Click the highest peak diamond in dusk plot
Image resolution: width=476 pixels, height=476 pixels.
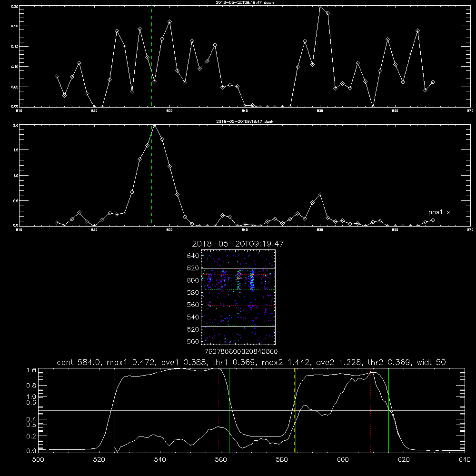coord(155,125)
